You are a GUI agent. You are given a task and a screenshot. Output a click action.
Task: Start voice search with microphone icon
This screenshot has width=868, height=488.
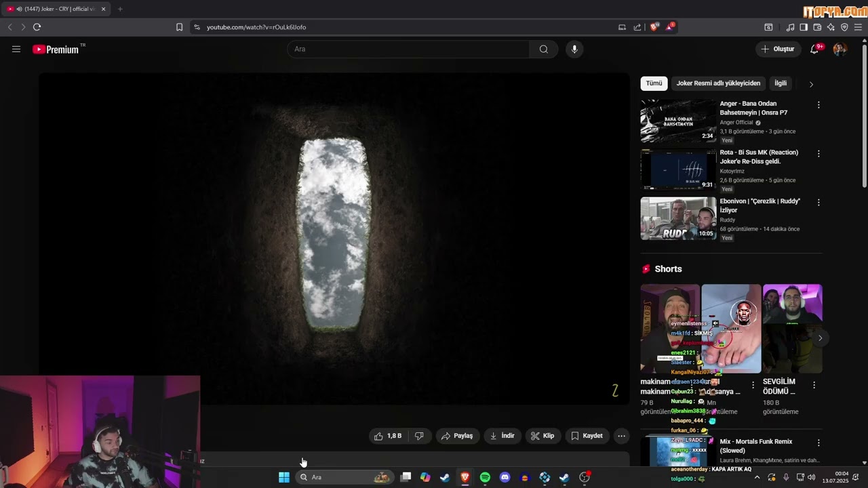pyautogui.click(x=574, y=49)
